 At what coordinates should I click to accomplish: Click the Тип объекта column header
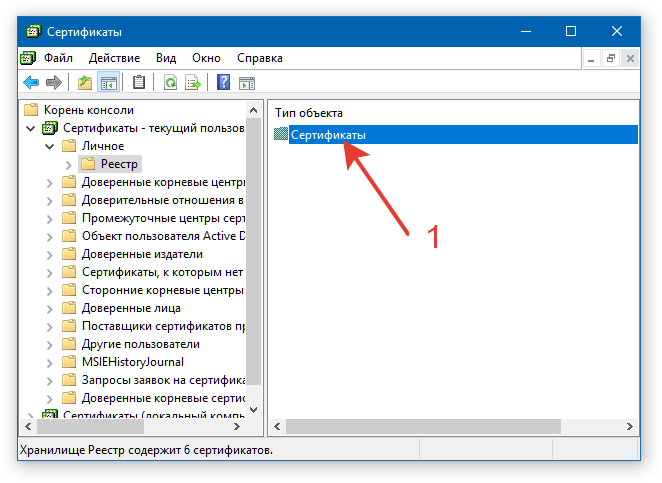pos(309,113)
